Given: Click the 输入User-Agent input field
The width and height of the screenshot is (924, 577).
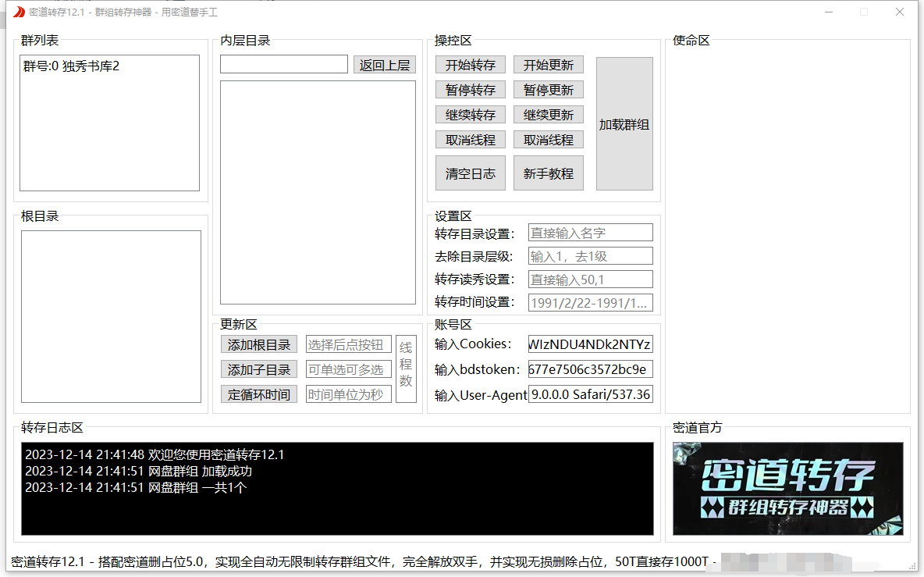Looking at the screenshot, I should click(591, 394).
